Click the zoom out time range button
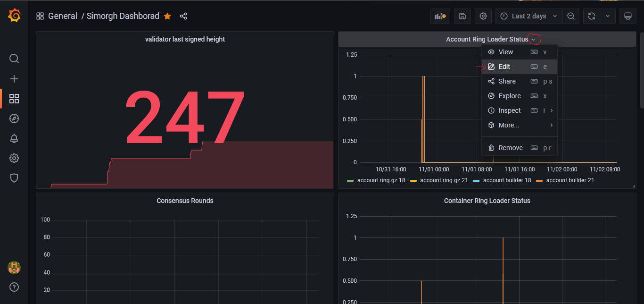The height and width of the screenshot is (304, 644). click(570, 16)
